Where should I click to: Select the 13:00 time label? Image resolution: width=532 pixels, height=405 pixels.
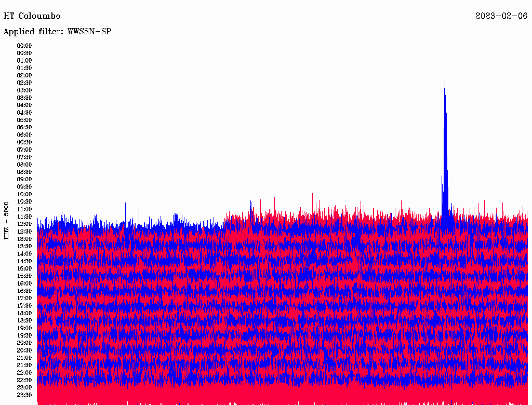[x=24, y=239]
